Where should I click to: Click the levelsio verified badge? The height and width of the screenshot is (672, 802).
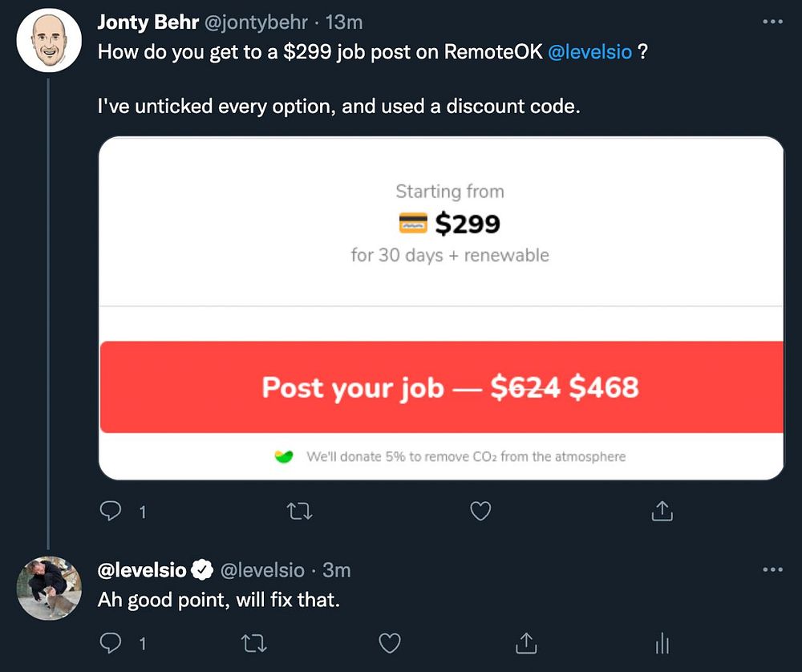pos(203,570)
